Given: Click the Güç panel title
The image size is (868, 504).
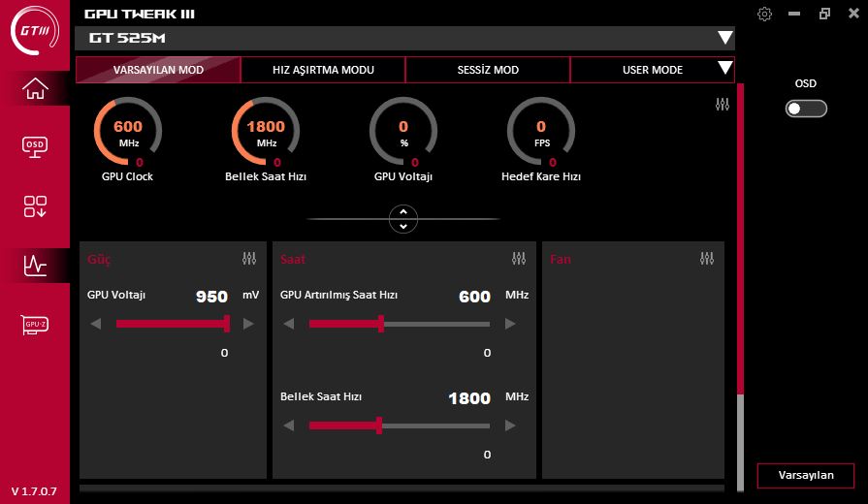Looking at the screenshot, I should click(99, 259).
